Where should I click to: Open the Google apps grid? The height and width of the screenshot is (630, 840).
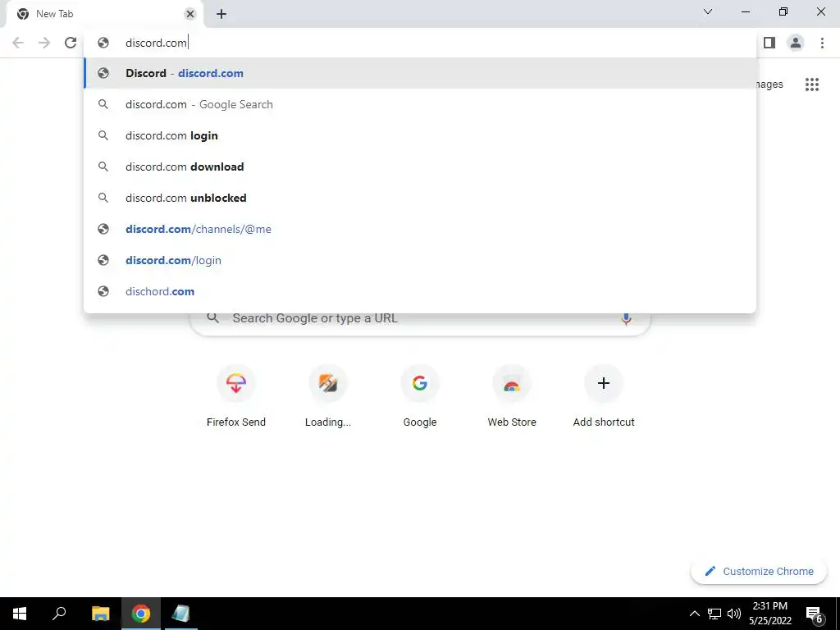point(811,84)
